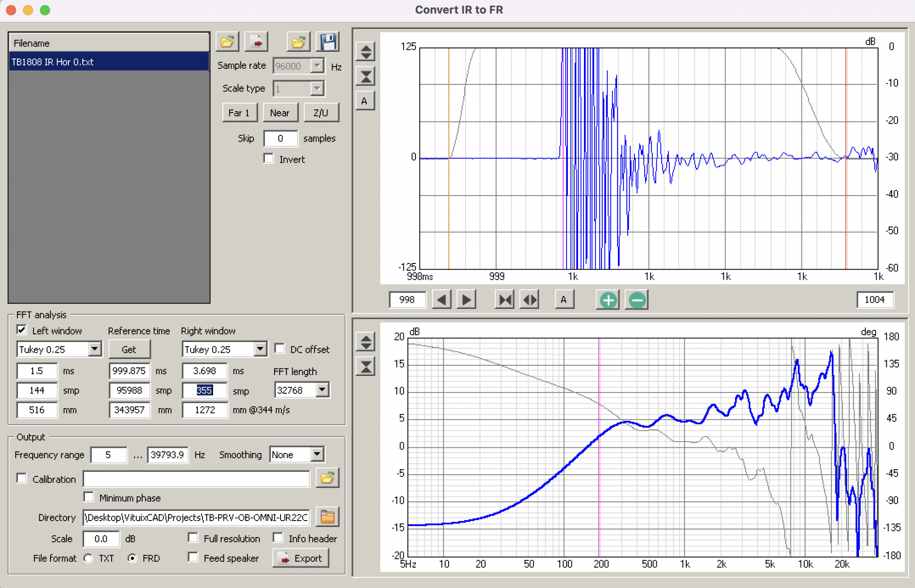Click reference 343957 mm field

click(129, 410)
